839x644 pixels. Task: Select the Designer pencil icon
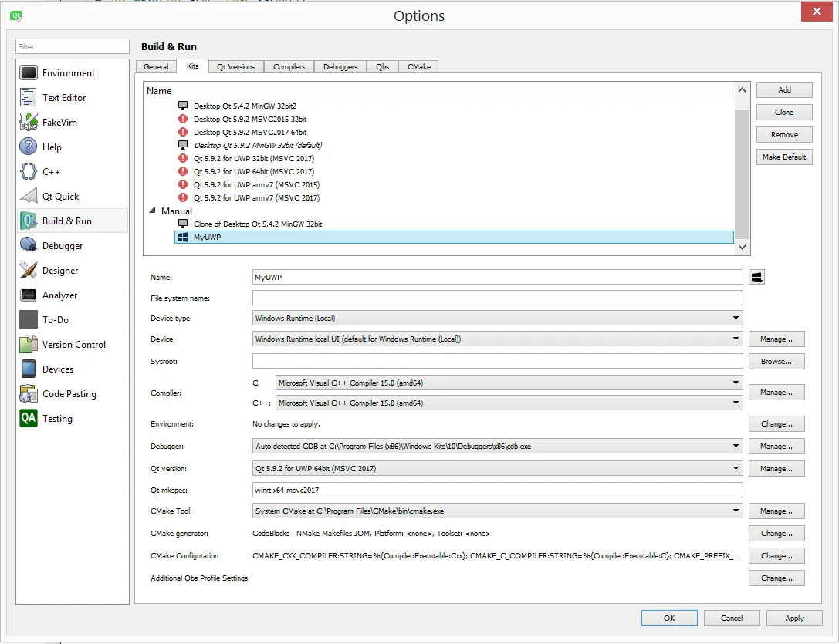[x=29, y=270]
